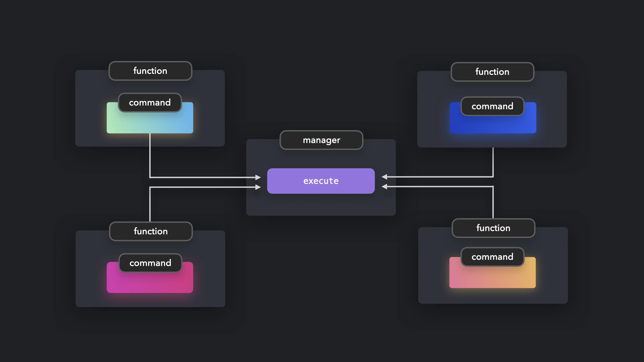The width and height of the screenshot is (644, 362).
Task: Click the bottom-left function label
Action: coord(151,231)
